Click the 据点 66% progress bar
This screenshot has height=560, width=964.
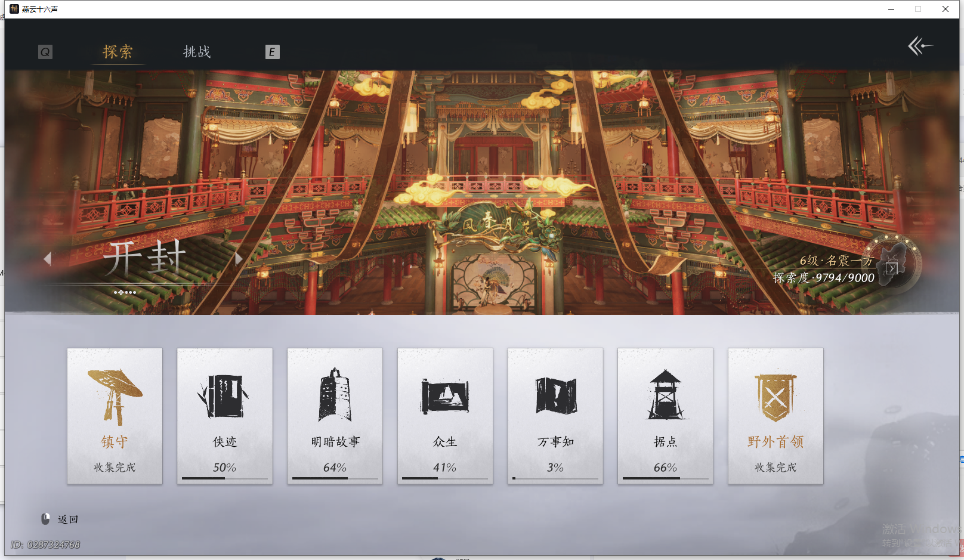tap(665, 479)
